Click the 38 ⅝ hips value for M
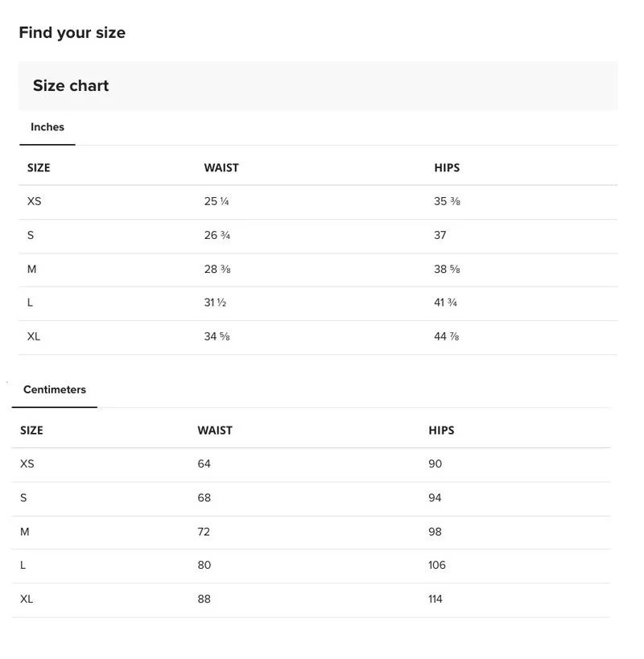 [x=447, y=269]
